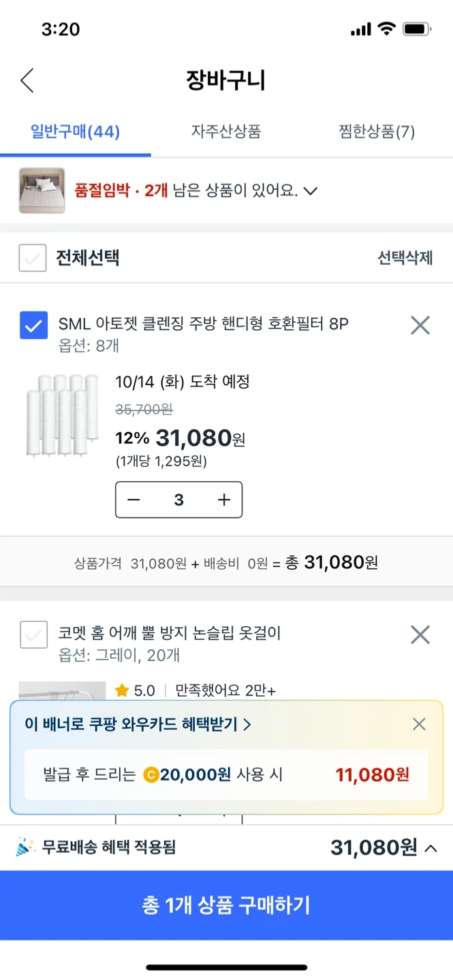Switch to the 자주산상품 tab
This screenshot has width=453, height=980.
(x=226, y=131)
